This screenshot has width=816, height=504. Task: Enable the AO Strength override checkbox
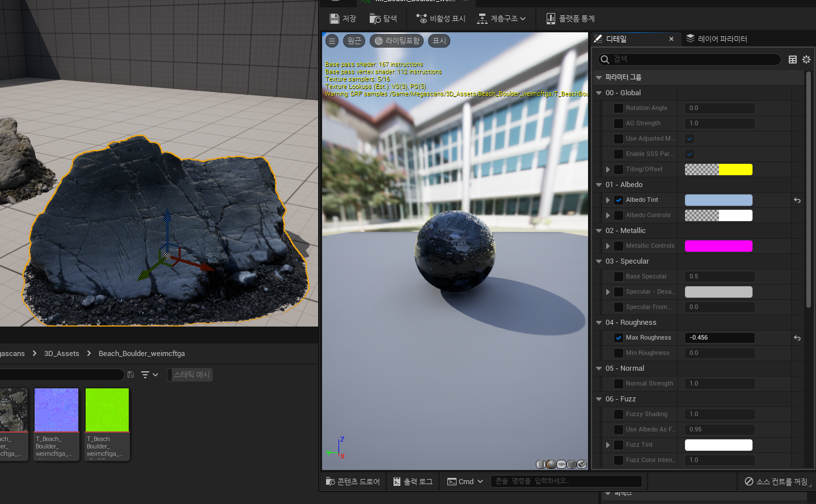click(619, 124)
